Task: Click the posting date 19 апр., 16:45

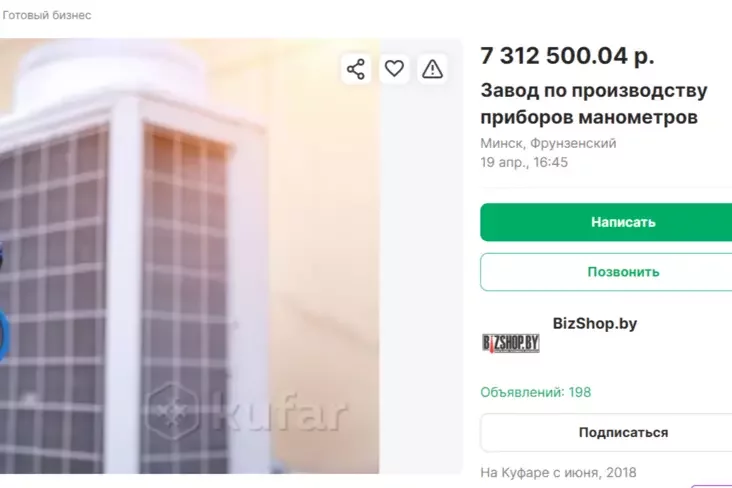Action: (524, 162)
